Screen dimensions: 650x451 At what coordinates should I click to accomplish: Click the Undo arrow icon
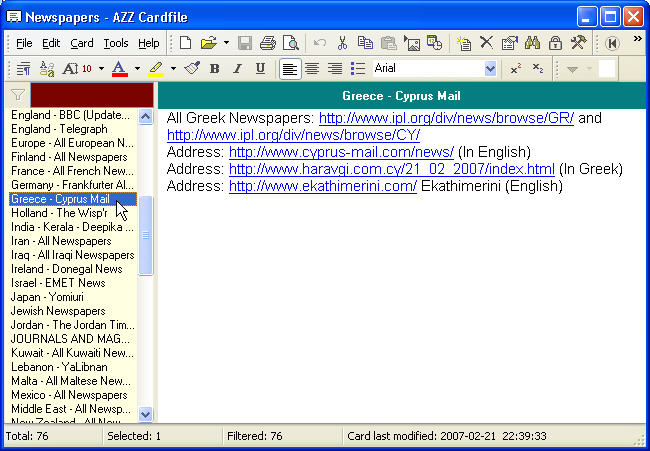point(320,43)
